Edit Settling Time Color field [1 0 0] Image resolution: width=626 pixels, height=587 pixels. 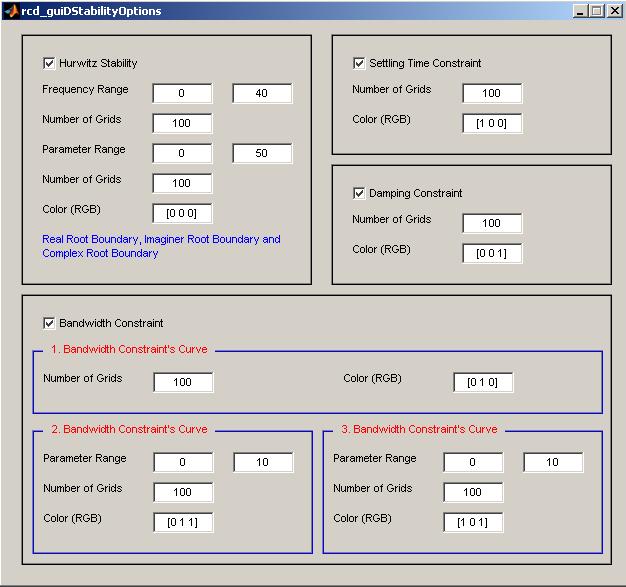click(x=492, y=123)
